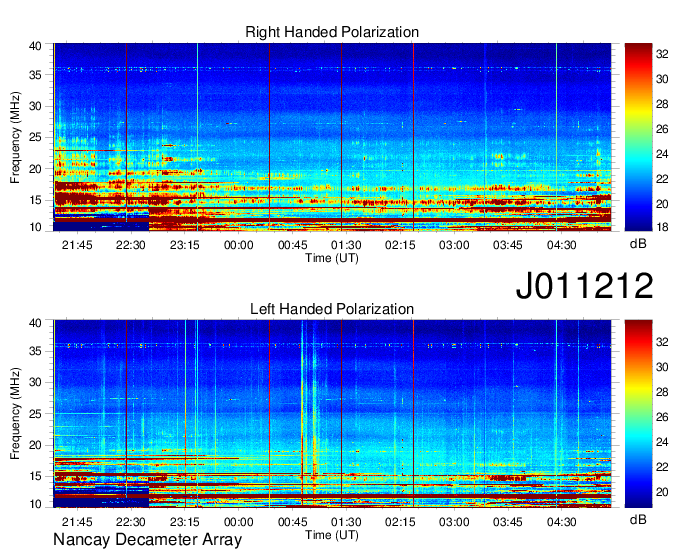
Task: Click the bottom plot's Frequency (MHz) axis label
Action: click(15, 414)
